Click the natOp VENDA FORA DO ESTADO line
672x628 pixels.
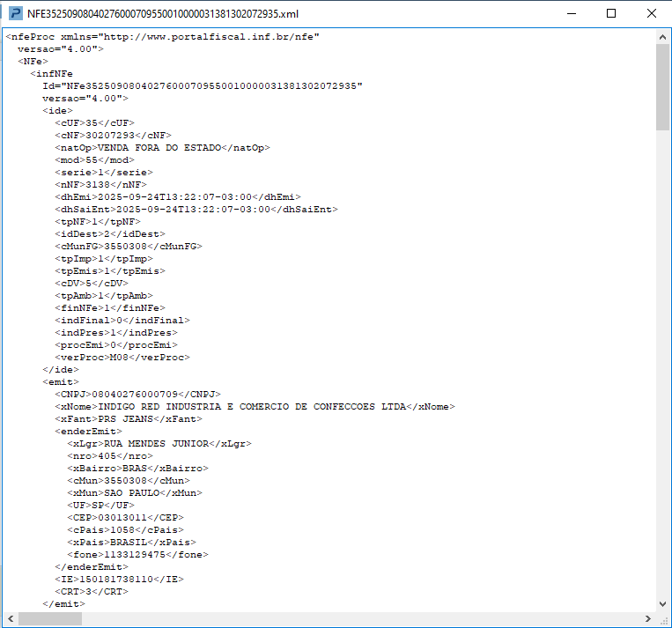(162, 148)
